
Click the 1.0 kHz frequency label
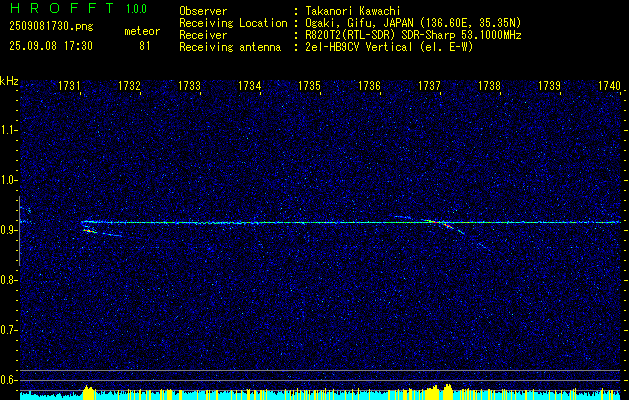click(9, 181)
